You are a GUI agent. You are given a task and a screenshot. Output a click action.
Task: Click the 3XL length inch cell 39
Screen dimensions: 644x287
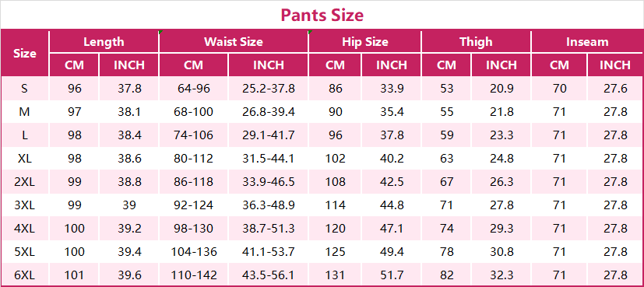point(129,205)
